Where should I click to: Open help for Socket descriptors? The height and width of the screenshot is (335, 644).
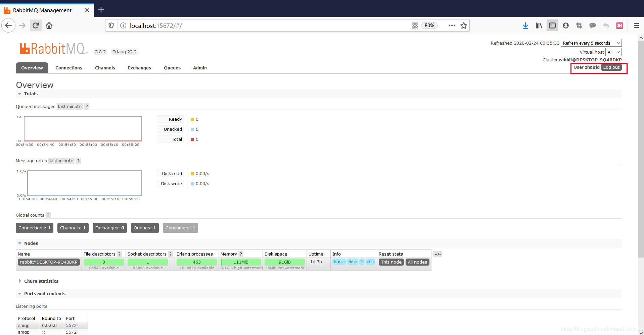click(170, 254)
